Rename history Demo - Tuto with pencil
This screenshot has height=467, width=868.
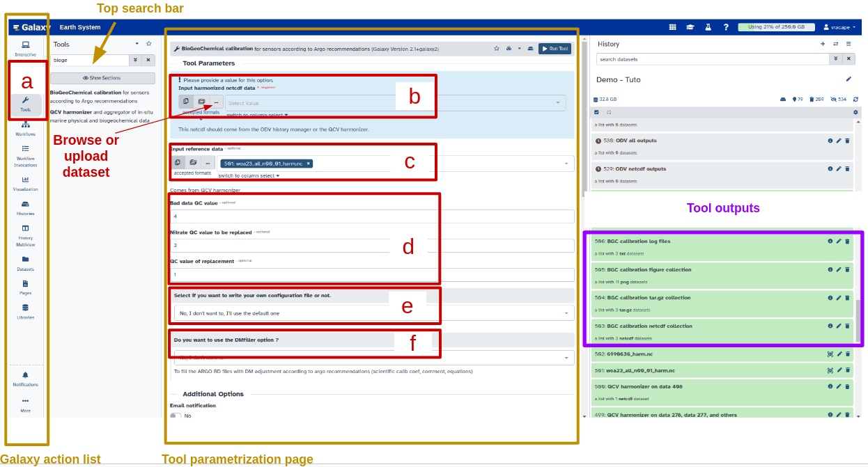pos(848,79)
